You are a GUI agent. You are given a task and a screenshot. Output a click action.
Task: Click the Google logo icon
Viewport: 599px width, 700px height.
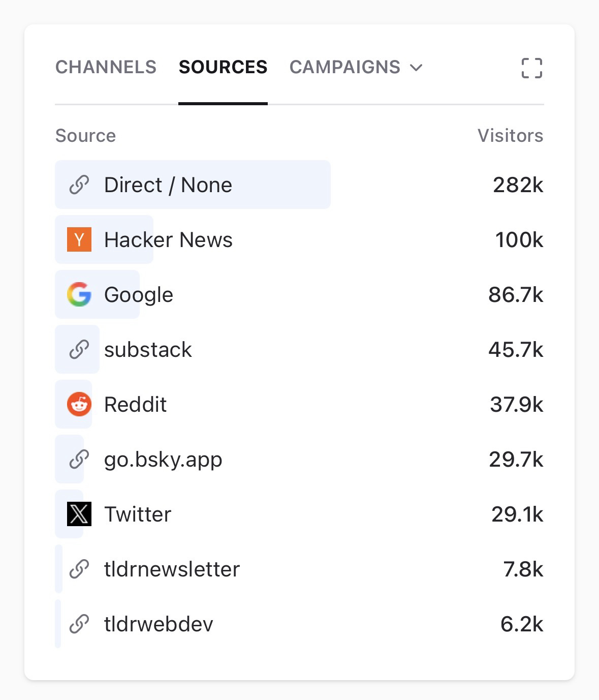pos(79,295)
